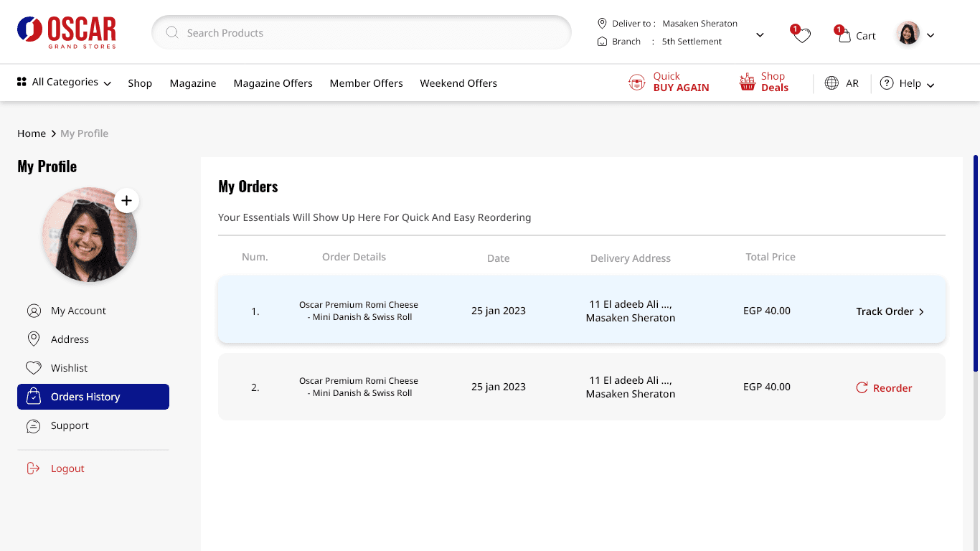Click the Support chat icon
Viewport: 980px width, 551px height.
pyautogui.click(x=34, y=425)
